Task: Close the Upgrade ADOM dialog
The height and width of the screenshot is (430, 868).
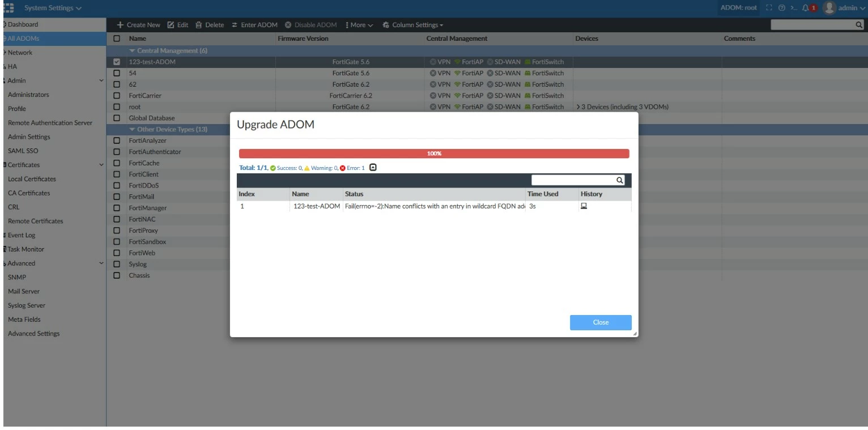Action: pyautogui.click(x=601, y=322)
